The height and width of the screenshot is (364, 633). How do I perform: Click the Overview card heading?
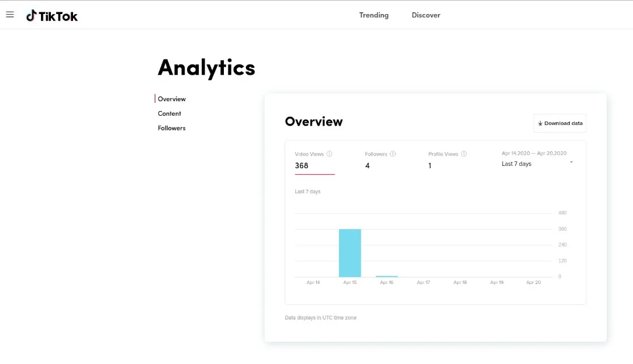point(314,122)
